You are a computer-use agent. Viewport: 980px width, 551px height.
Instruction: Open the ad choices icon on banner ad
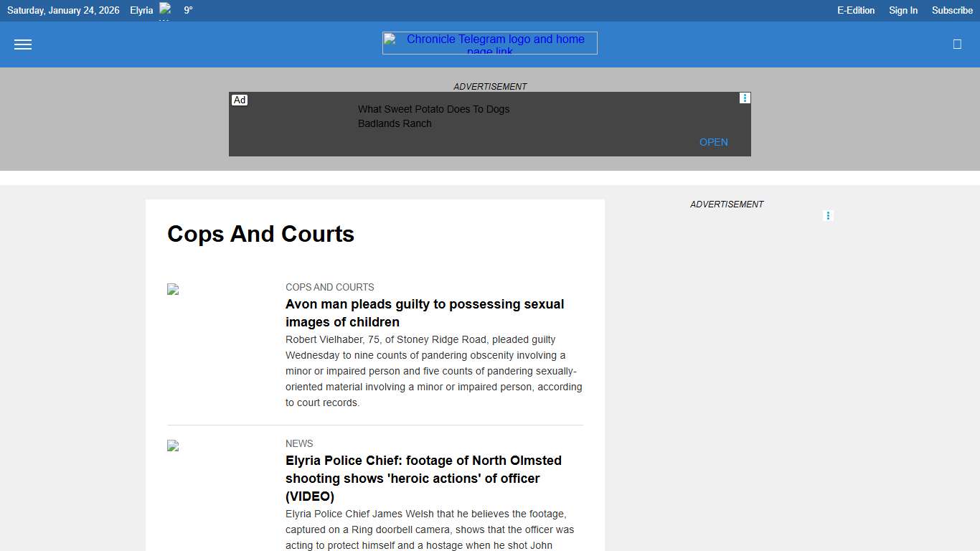pos(744,98)
